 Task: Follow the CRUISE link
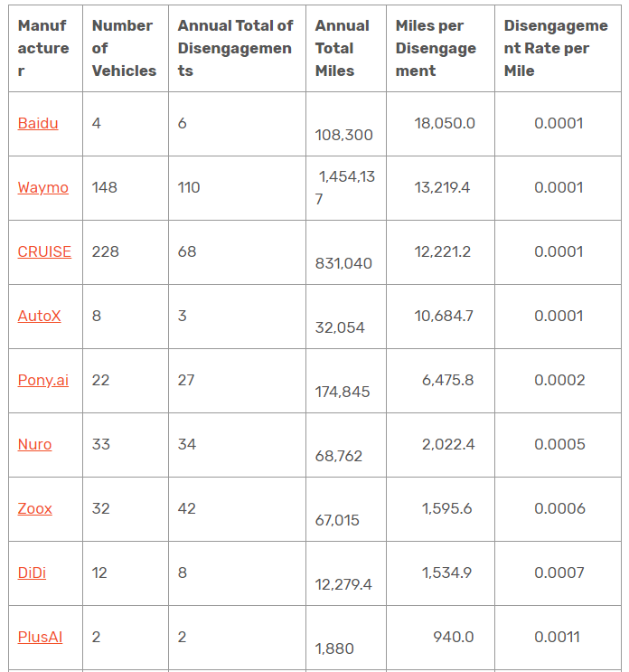click(x=44, y=251)
